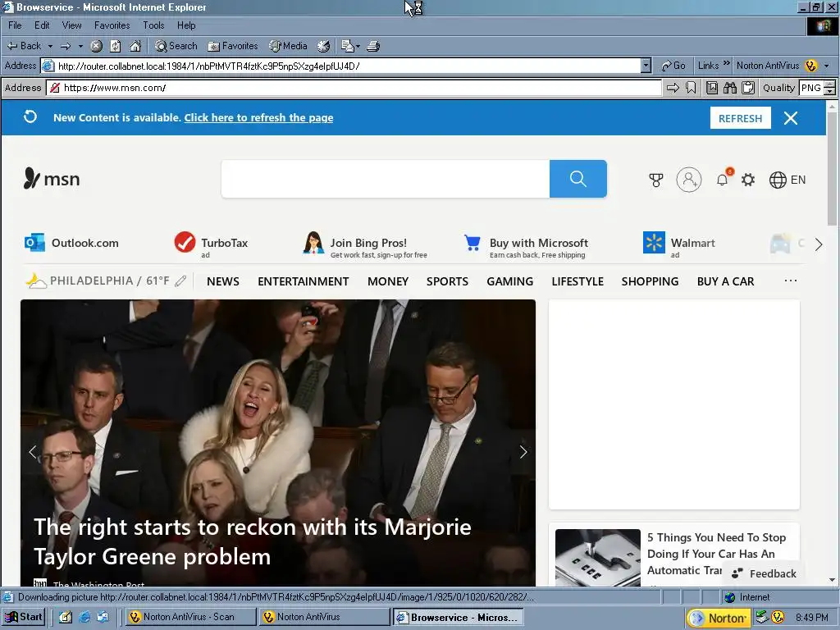Image resolution: width=840 pixels, height=630 pixels.
Task: Print the page with Print icon
Action: tap(373, 46)
